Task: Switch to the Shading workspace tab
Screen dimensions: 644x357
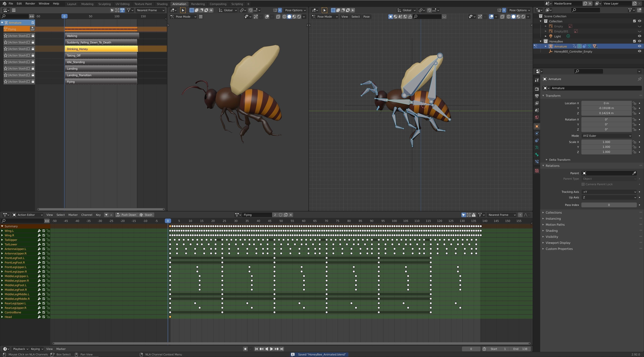Action: coord(162,4)
